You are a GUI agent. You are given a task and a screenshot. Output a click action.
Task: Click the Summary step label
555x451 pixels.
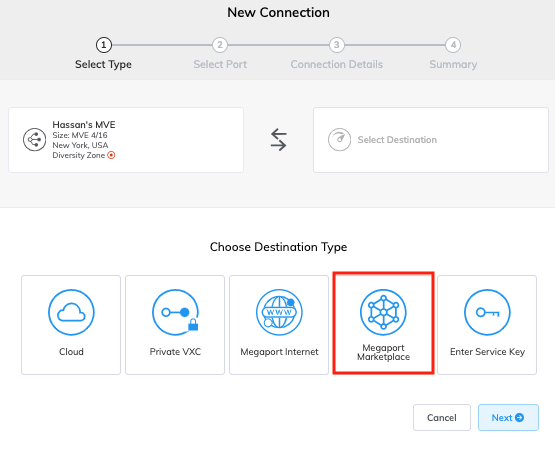[453, 64]
